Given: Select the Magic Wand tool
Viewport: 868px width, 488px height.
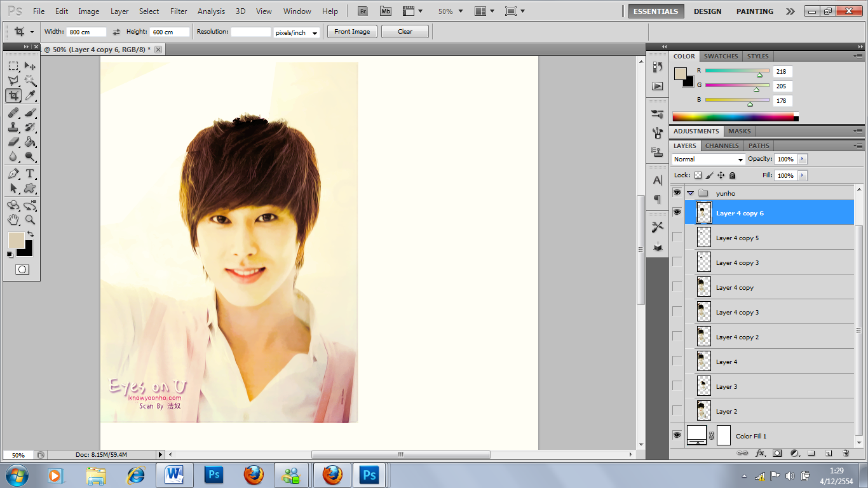Looking at the screenshot, I should 30,81.
